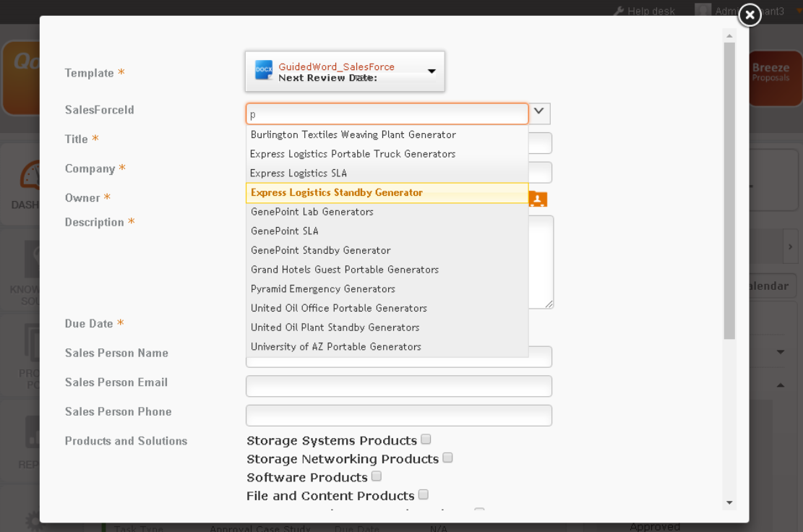Click the Sales Person Phone field
This screenshot has height=532, width=803.
(399, 415)
